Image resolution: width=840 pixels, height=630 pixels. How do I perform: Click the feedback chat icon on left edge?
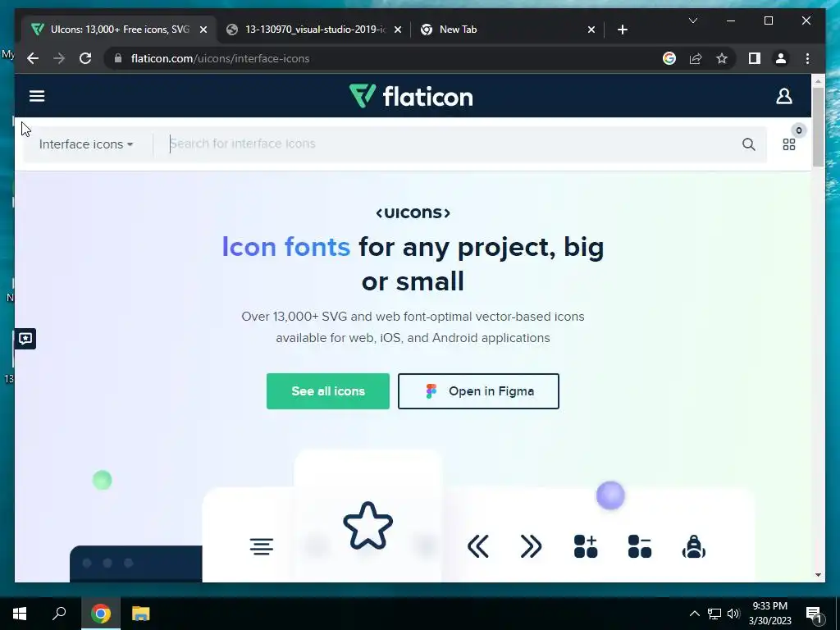[x=25, y=339]
